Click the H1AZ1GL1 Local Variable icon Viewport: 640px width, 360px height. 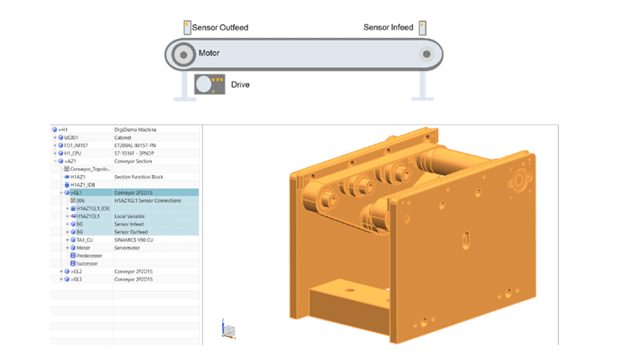click(73, 216)
